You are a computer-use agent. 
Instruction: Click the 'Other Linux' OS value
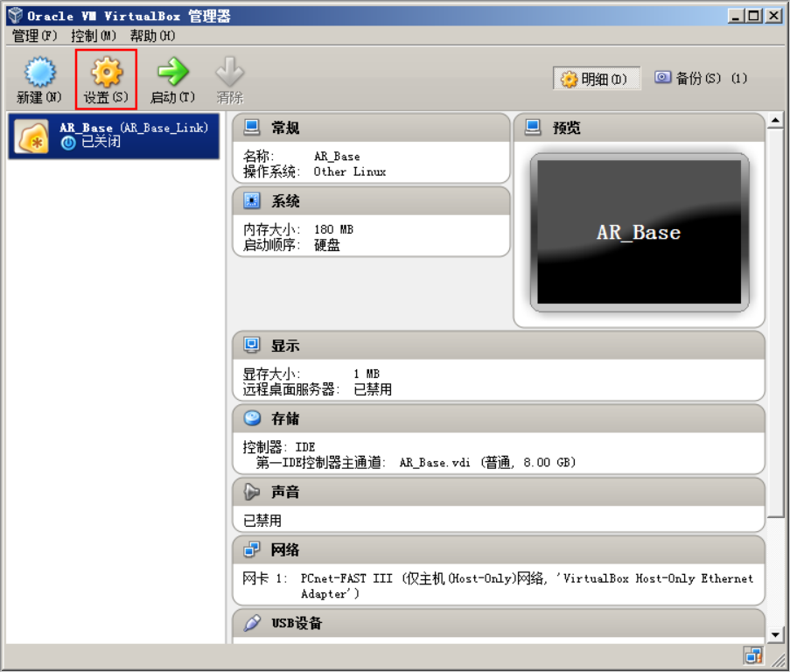pyautogui.click(x=350, y=171)
